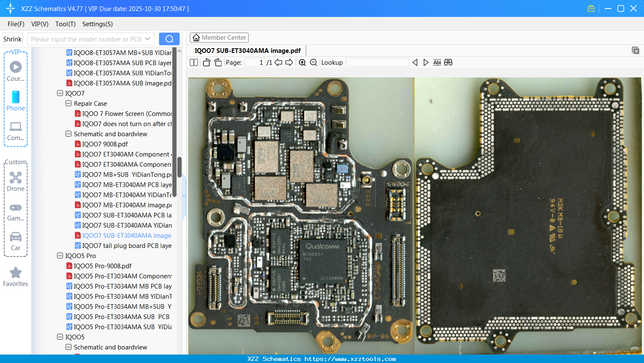644x363 pixels.
Task: Open IQOO7 does not turn on case
Action: (x=127, y=124)
